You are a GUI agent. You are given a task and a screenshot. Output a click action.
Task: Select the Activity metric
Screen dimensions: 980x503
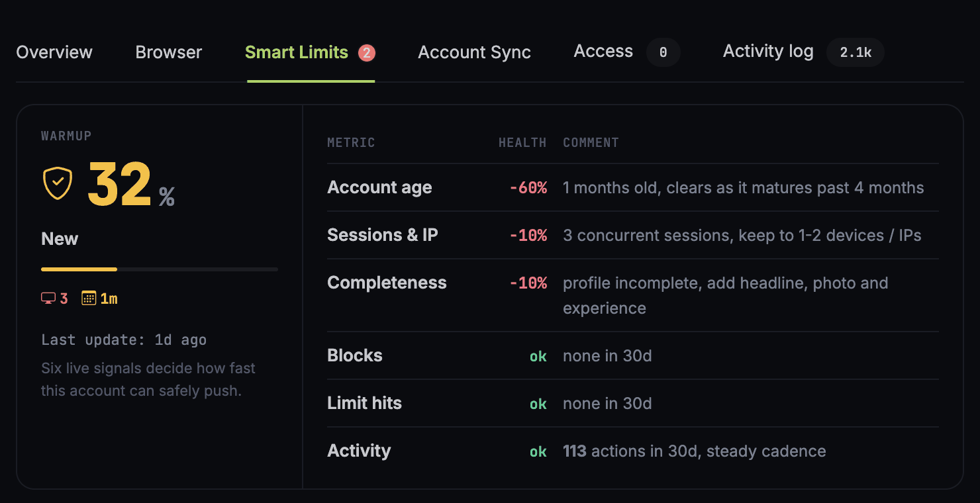point(633,451)
